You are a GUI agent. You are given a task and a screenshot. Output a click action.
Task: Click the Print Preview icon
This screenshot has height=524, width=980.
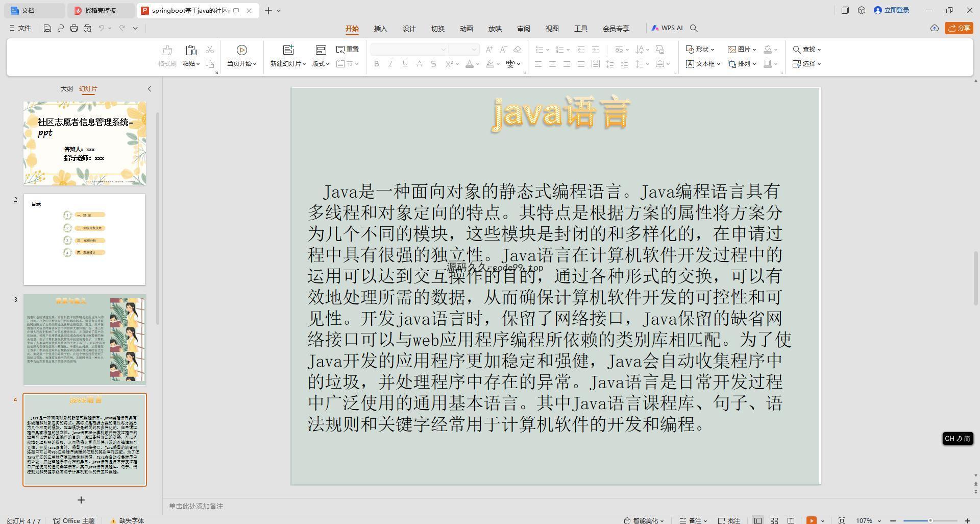tap(87, 28)
